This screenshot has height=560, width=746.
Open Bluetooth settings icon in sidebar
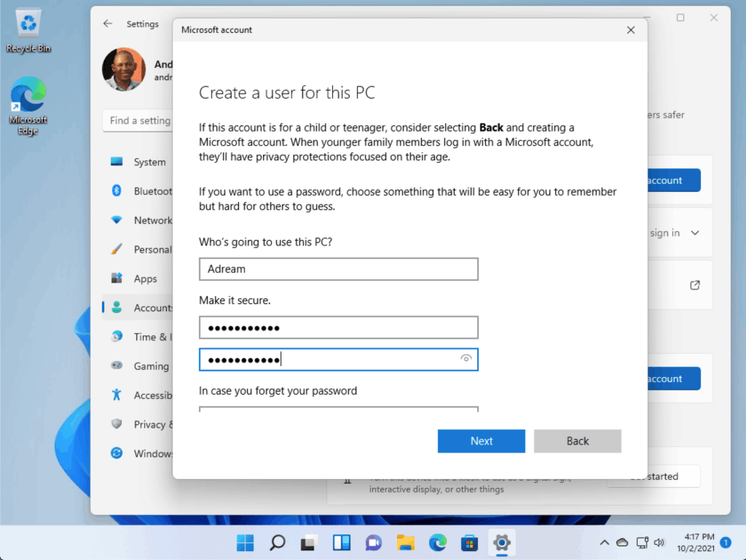116,191
